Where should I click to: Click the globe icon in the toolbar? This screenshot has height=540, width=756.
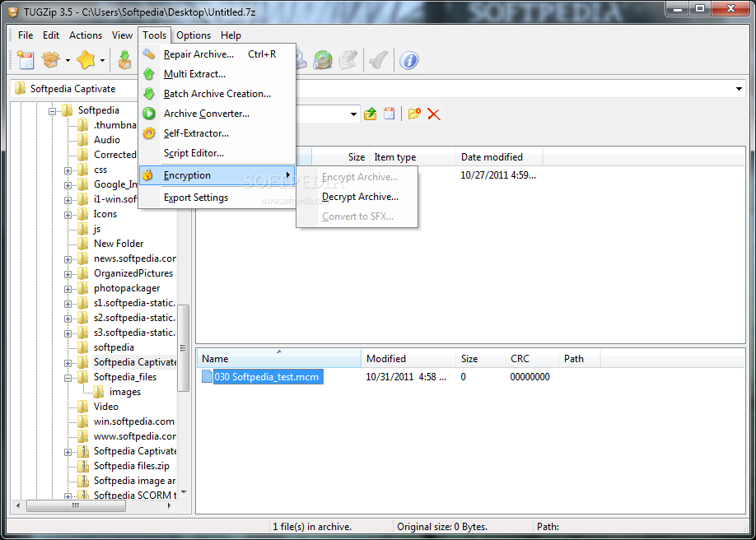(x=323, y=60)
